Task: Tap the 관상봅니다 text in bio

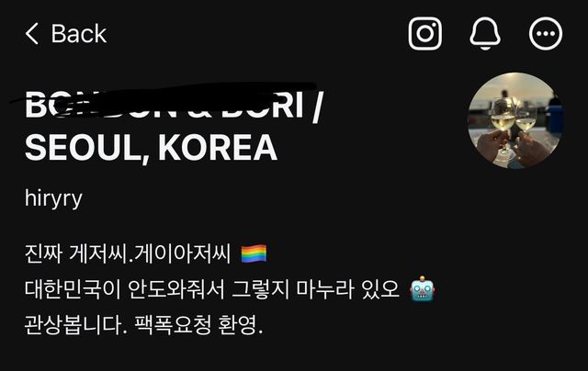Action: coord(73,324)
